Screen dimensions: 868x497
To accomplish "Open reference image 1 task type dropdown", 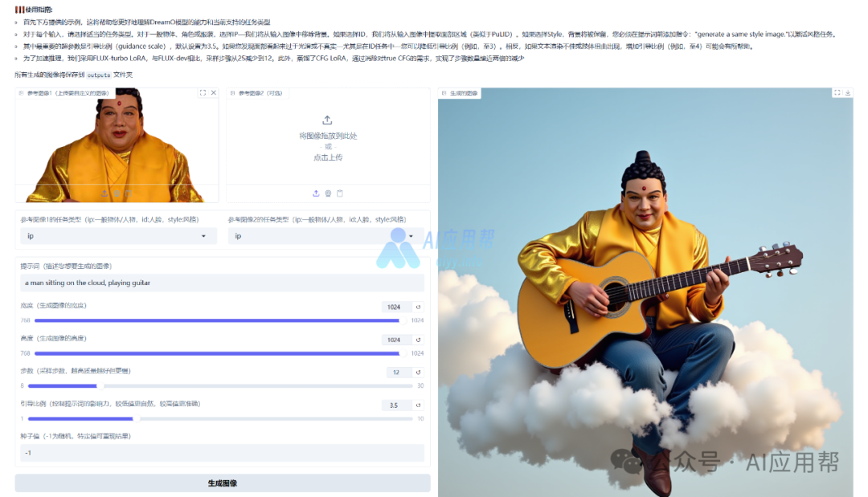I will (x=117, y=236).
